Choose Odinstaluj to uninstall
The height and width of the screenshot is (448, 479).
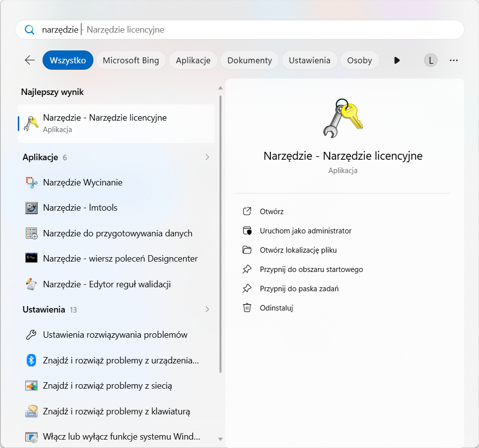click(276, 308)
